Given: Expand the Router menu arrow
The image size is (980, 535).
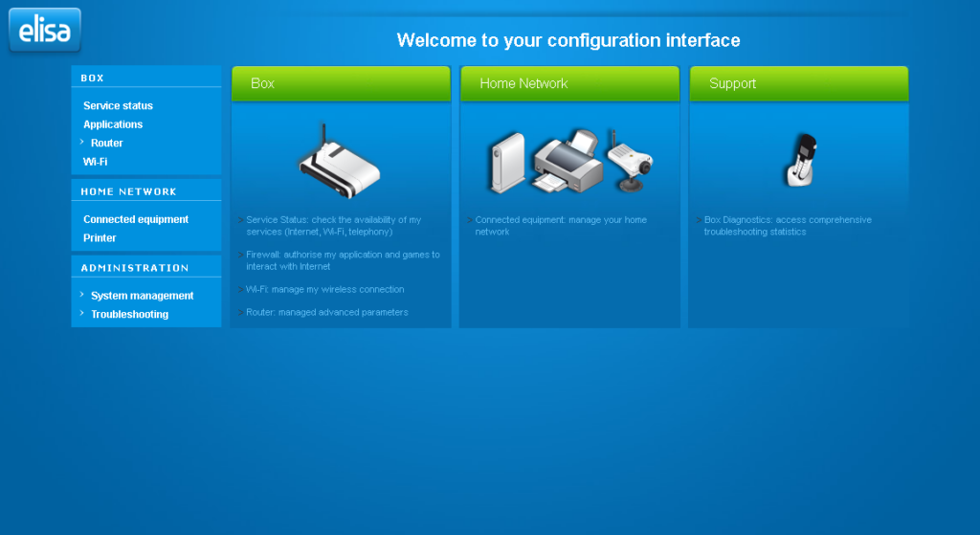Looking at the screenshot, I should coord(83,143).
